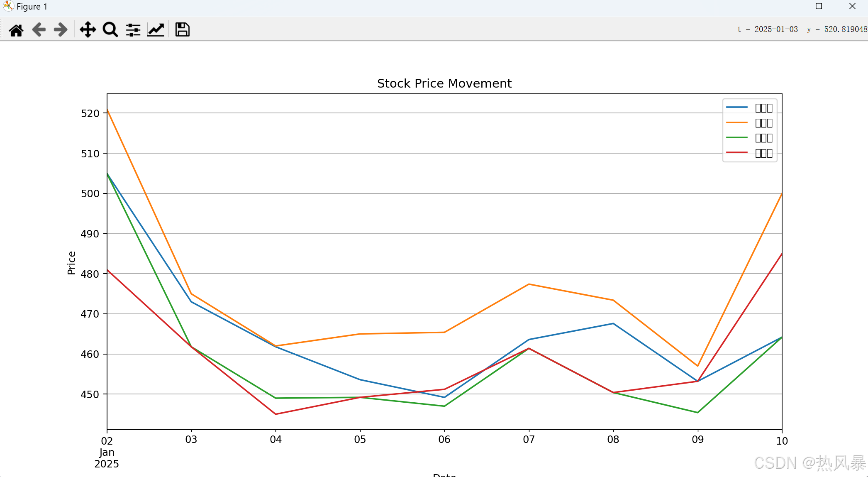
Task: Select the Zoom to rectangle magnifier
Action: [110, 30]
